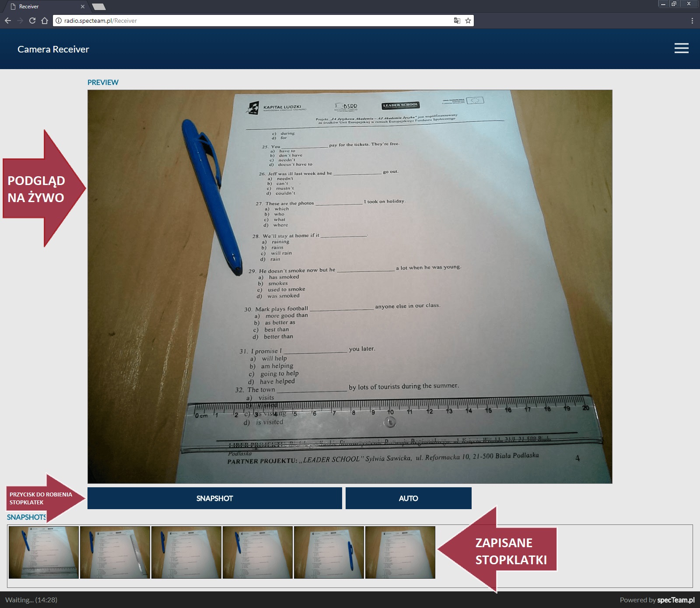Close the Receiver tab
This screenshot has width=700, height=608.
(83, 7)
